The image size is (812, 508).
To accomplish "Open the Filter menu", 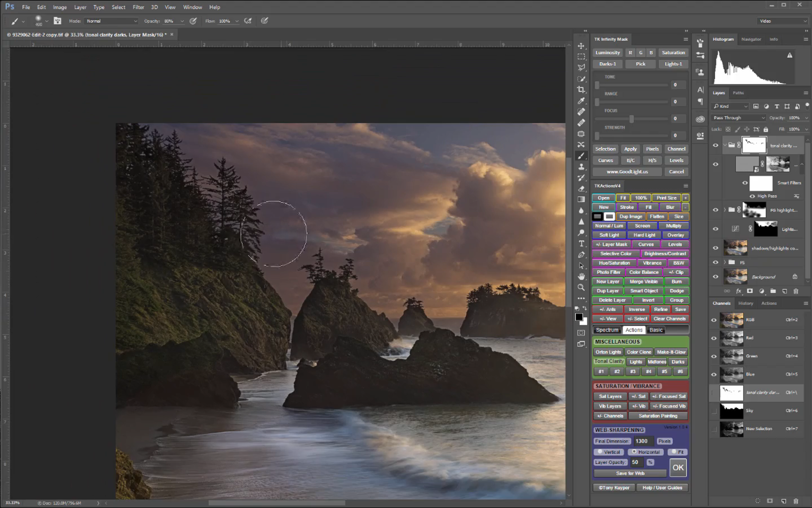I will click(x=138, y=7).
